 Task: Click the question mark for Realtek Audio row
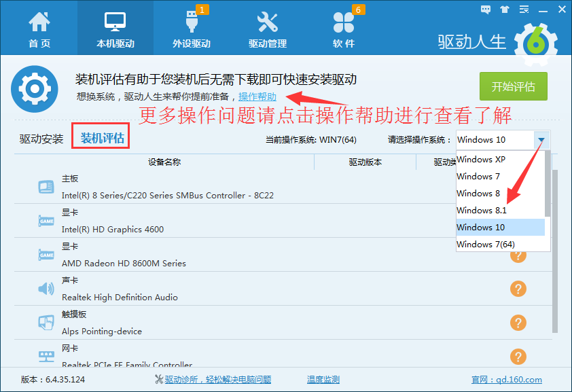(518, 289)
